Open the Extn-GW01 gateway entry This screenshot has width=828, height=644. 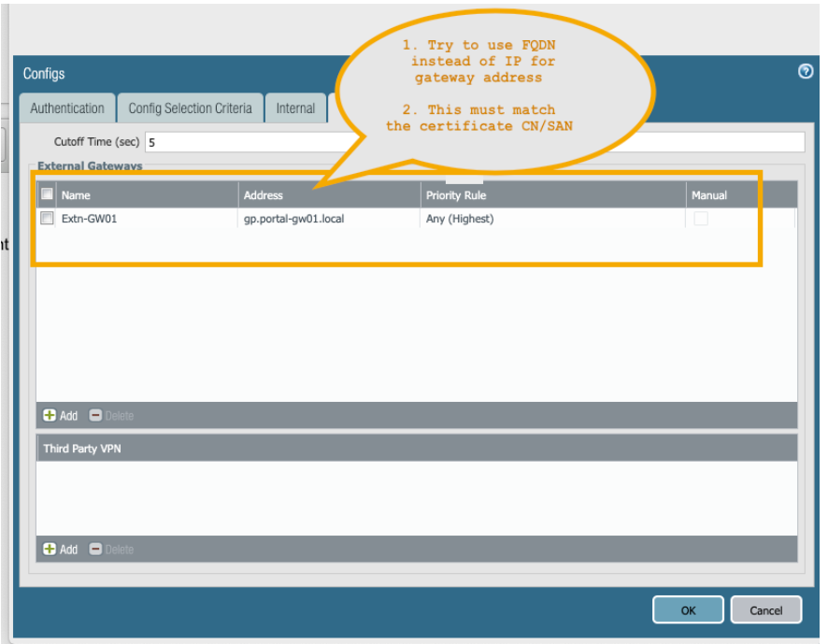84,217
